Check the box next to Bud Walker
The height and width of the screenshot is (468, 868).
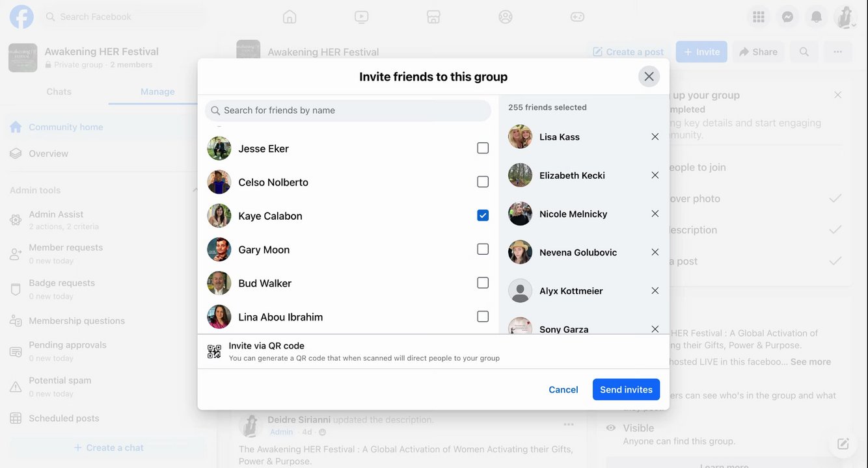coord(483,283)
